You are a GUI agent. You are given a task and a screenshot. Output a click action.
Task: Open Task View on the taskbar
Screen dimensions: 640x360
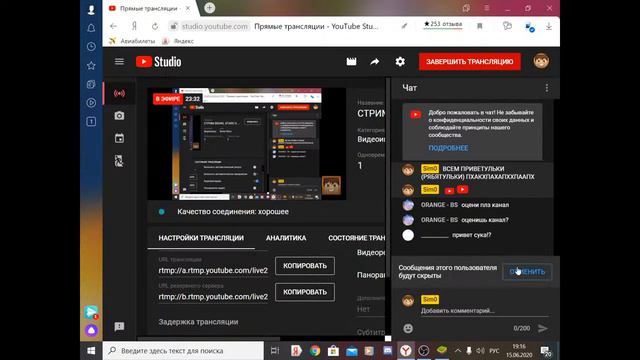click(275, 351)
